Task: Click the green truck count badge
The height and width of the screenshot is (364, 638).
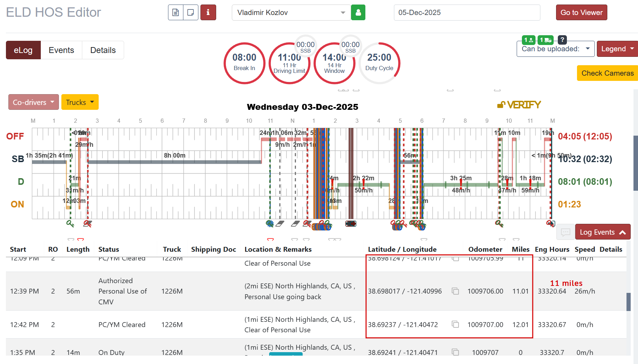Action: pyautogui.click(x=546, y=40)
